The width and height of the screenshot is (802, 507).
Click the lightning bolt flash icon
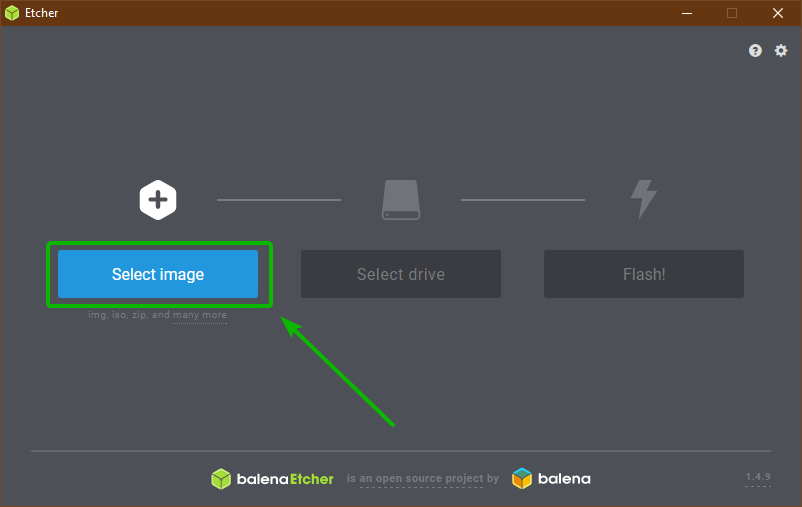click(x=643, y=199)
